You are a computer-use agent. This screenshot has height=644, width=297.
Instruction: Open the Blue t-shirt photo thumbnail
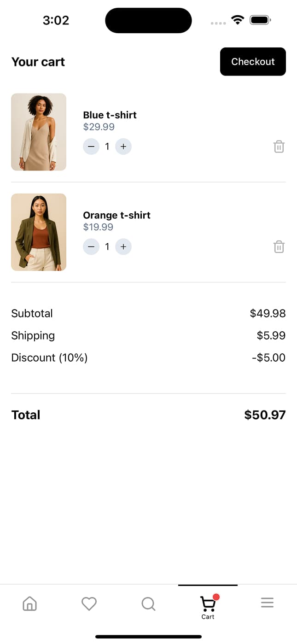(x=38, y=132)
